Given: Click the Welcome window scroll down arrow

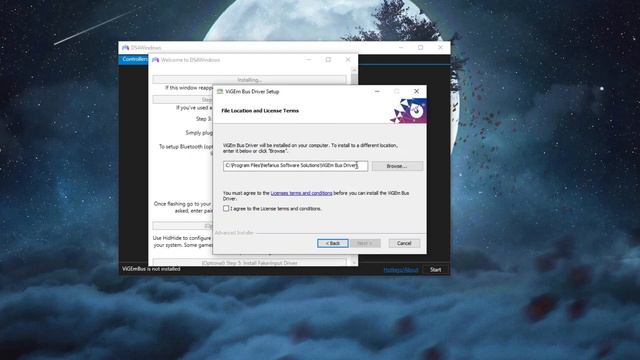Looking at the screenshot, I should [x=354, y=263].
